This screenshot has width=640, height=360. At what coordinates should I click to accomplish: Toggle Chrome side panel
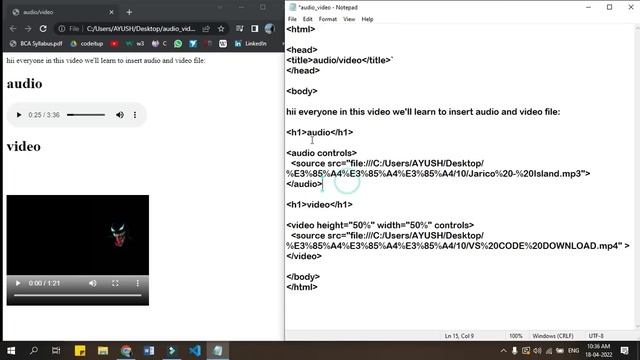pos(255,29)
